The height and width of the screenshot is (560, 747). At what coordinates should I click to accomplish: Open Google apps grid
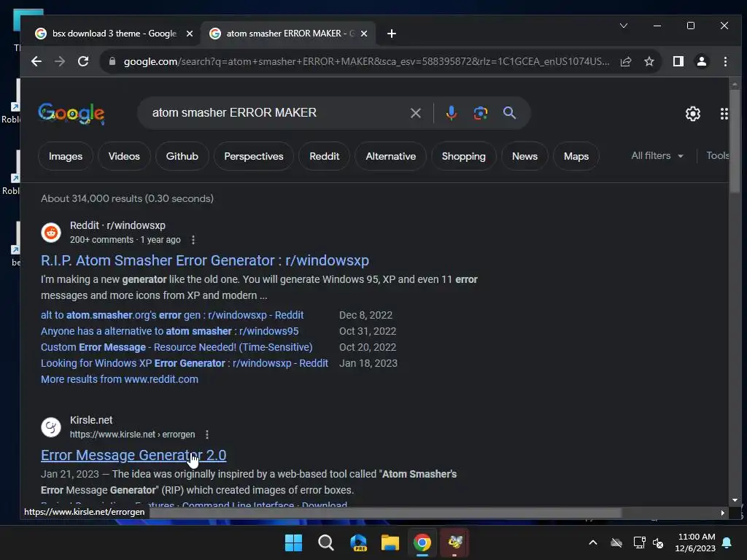coord(724,113)
